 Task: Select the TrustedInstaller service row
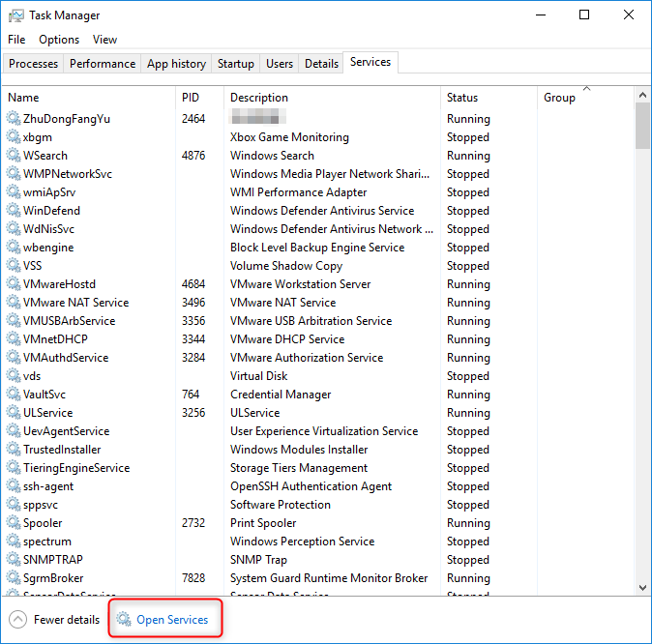(62, 450)
